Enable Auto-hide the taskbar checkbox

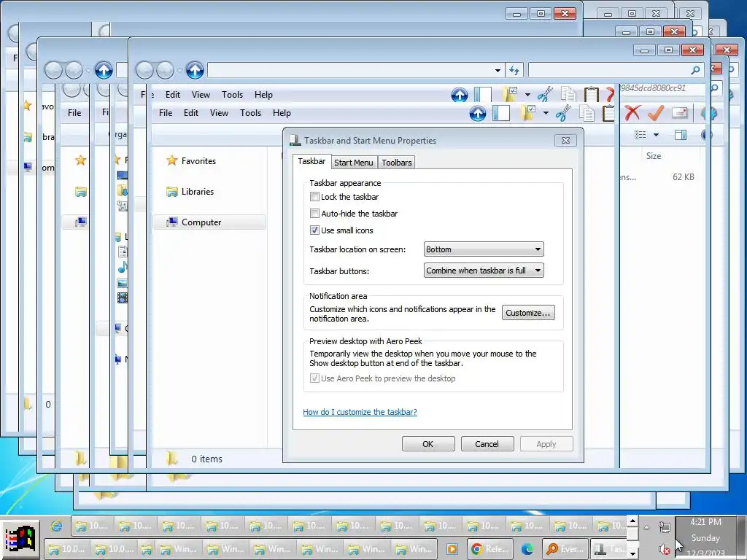coord(314,214)
